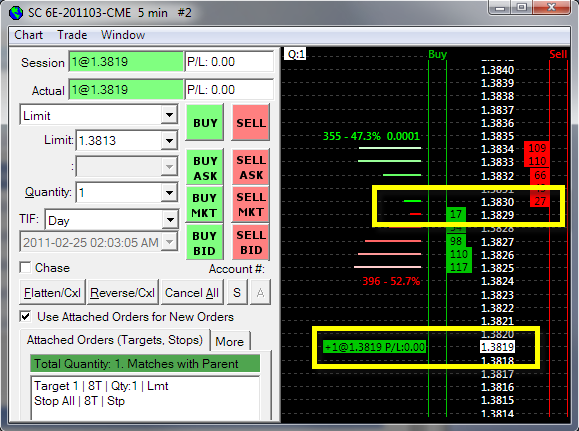Viewport: 579px width, 431px height.
Task: Select the Target 1 | 8T | Qty:1 | Lmt row
Action: pos(101,386)
